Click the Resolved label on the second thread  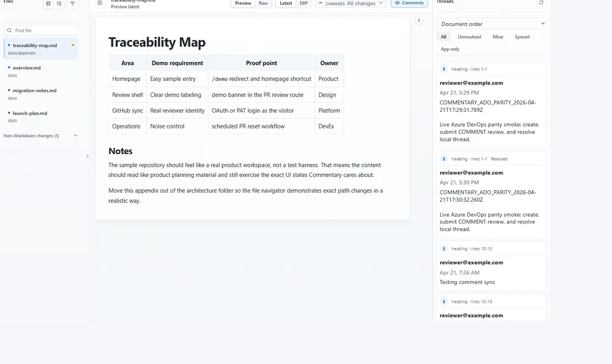tap(499, 159)
